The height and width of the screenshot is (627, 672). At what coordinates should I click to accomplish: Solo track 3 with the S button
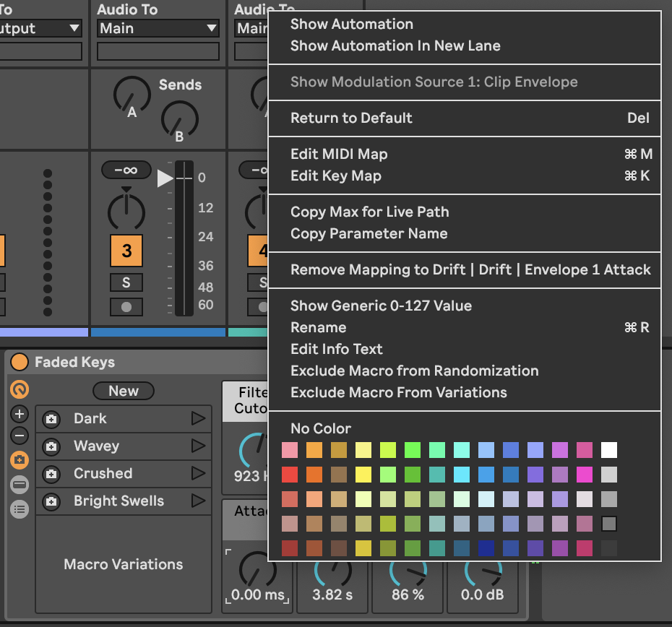(126, 282)
